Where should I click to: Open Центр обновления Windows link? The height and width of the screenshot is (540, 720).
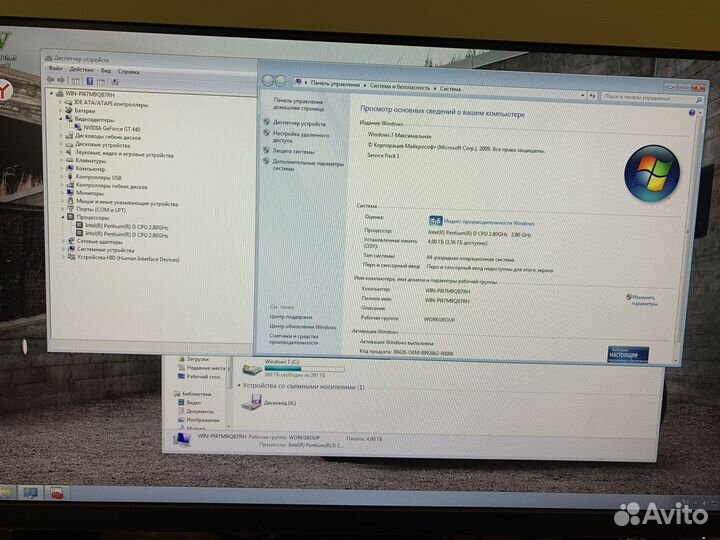pyautogui.click(x=303, y=326)
